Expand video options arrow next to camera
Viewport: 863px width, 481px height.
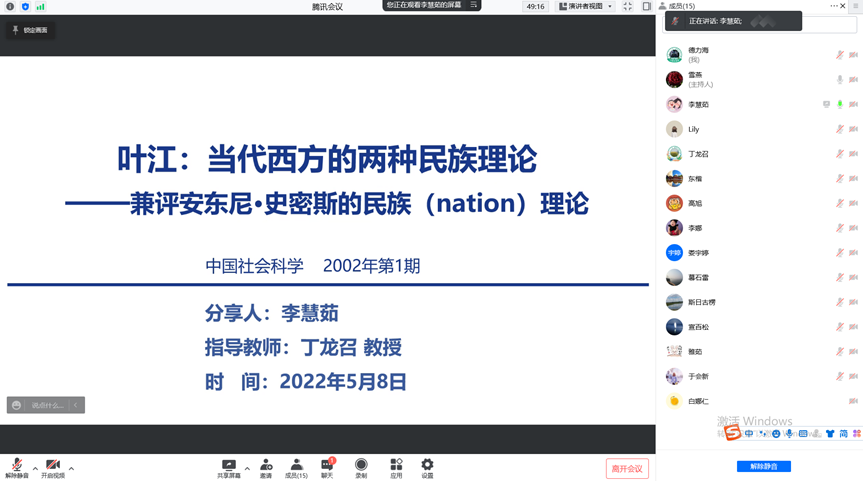tap(71, 468)
